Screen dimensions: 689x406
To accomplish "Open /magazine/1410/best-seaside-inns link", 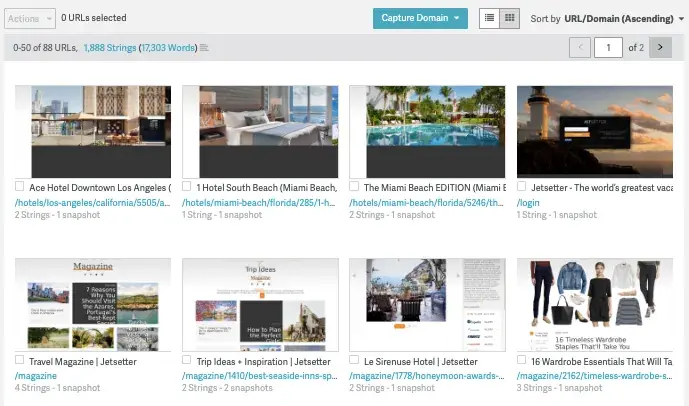I will [260, 376].
